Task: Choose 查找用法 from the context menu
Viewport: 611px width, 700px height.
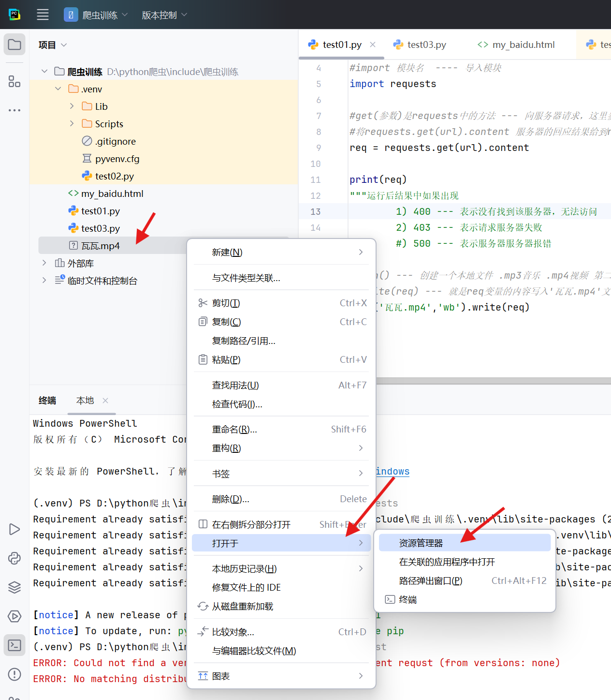Action: pos(281,385)
